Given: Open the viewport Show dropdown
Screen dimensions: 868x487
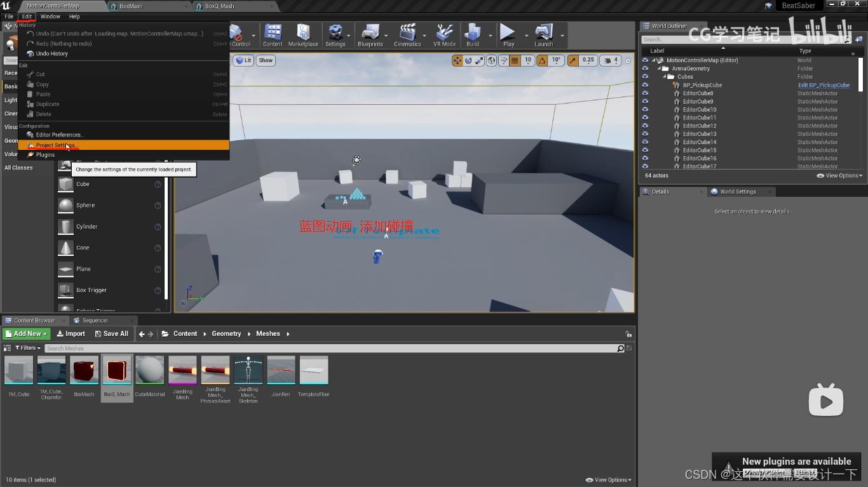Looking at the screenshot, I should pos(266,60).
